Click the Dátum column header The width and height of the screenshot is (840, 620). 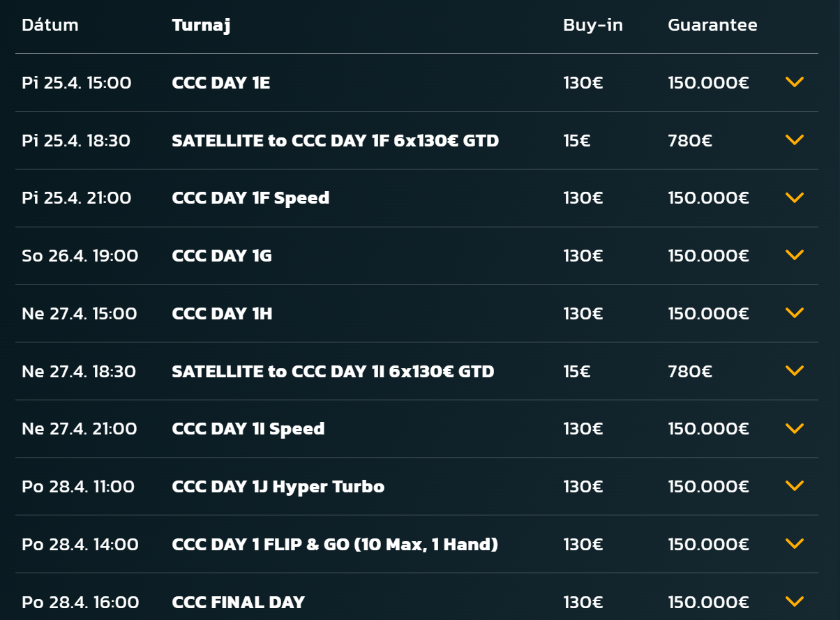tap(50, 25)
